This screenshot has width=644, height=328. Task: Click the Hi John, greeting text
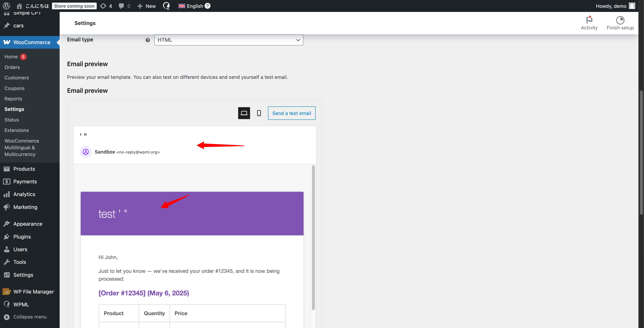click(x=108, y=257)
